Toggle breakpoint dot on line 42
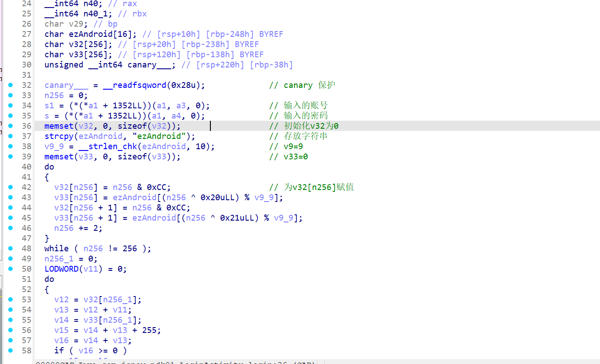600x364 pixels. (x=11, y=187)
